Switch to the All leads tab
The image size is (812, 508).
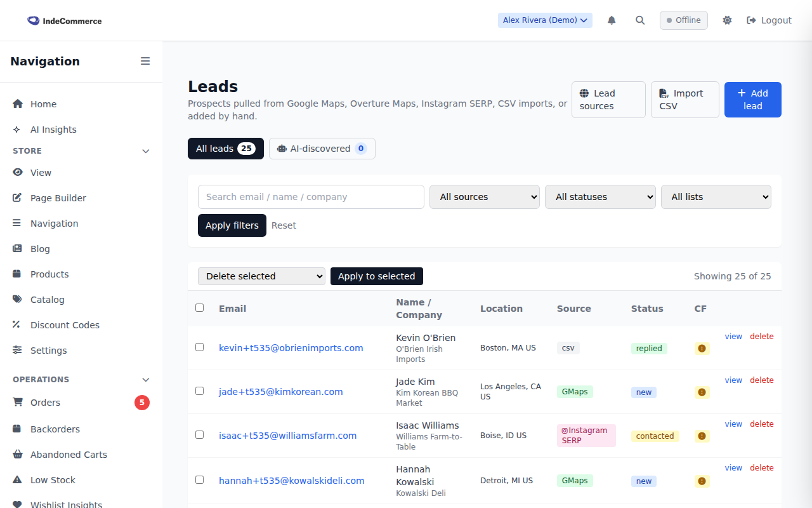point(226,149)
